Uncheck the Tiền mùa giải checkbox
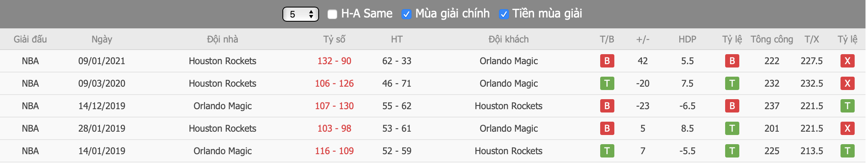The image size is (868, 165). (x=504, y=14)
